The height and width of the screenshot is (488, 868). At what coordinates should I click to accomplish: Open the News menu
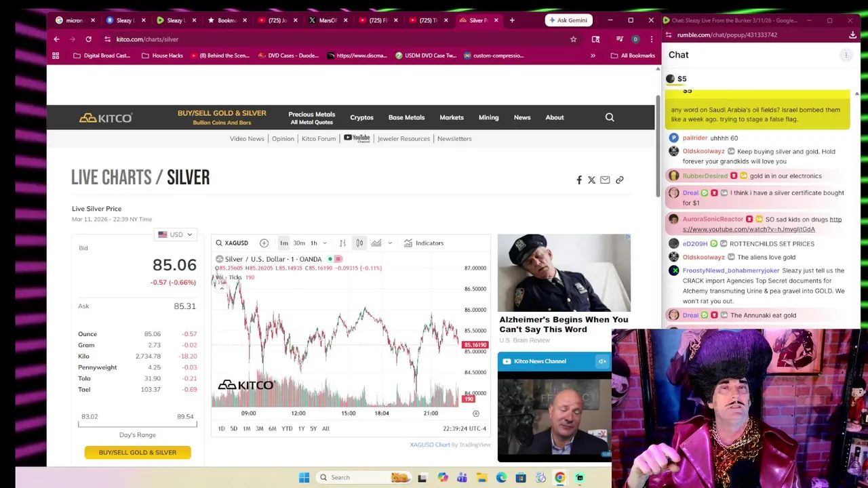point(522,117)
